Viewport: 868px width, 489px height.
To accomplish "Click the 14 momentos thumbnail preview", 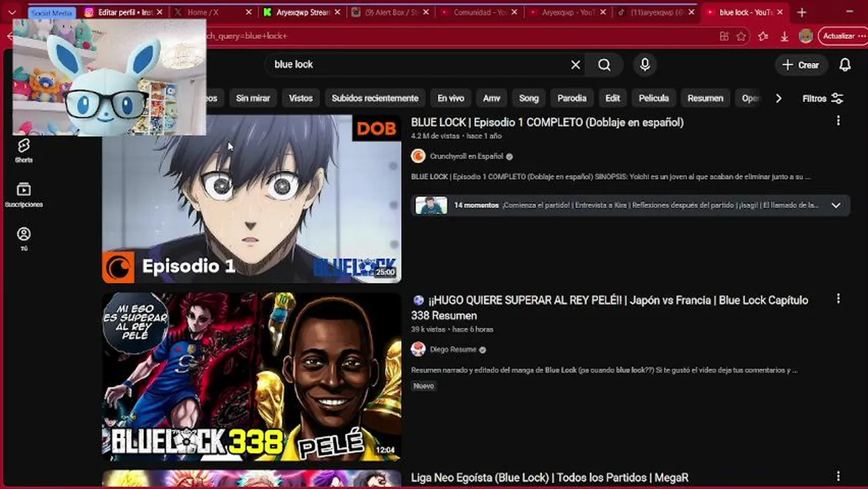I will [431, 205].
